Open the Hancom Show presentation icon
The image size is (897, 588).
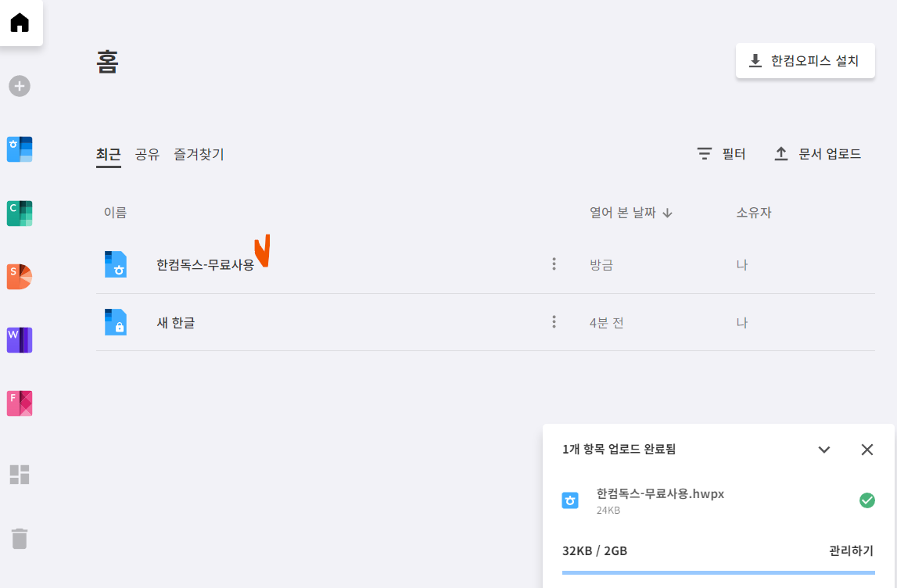19,276
